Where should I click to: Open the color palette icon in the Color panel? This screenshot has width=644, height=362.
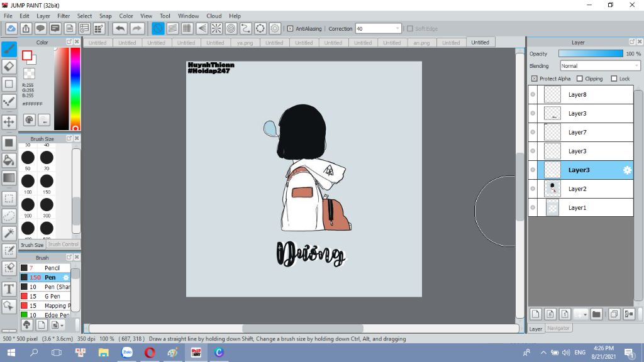[x=29, y=120]
